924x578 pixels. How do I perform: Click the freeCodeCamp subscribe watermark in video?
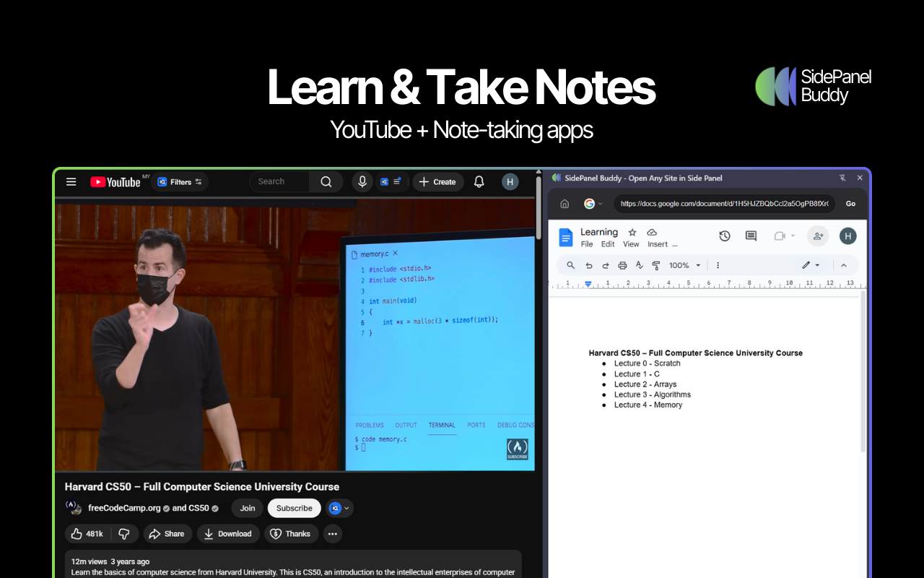pyautogui.click(x=517, y=449)
